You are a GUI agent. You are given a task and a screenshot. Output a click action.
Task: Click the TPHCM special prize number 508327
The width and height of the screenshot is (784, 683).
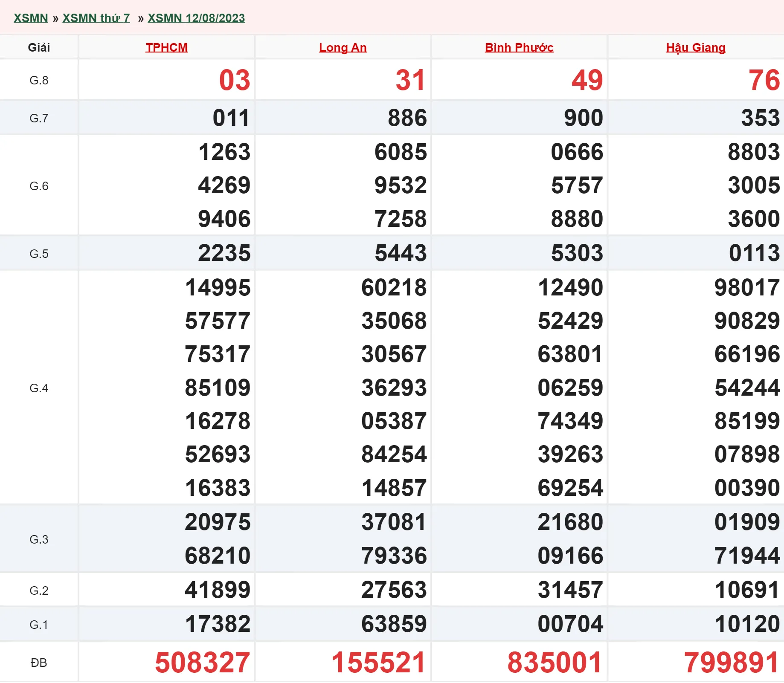202,663
